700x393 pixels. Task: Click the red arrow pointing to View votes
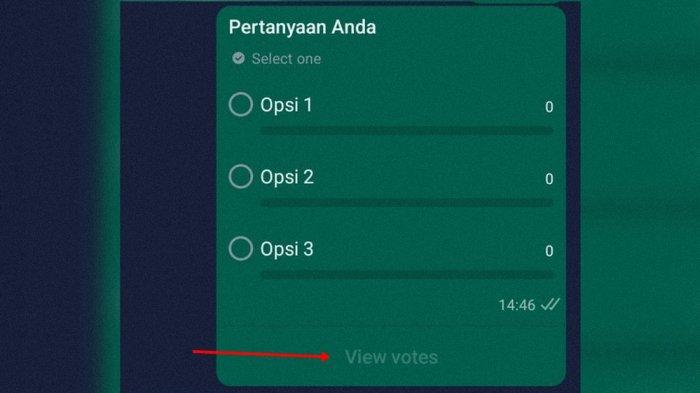262,355
